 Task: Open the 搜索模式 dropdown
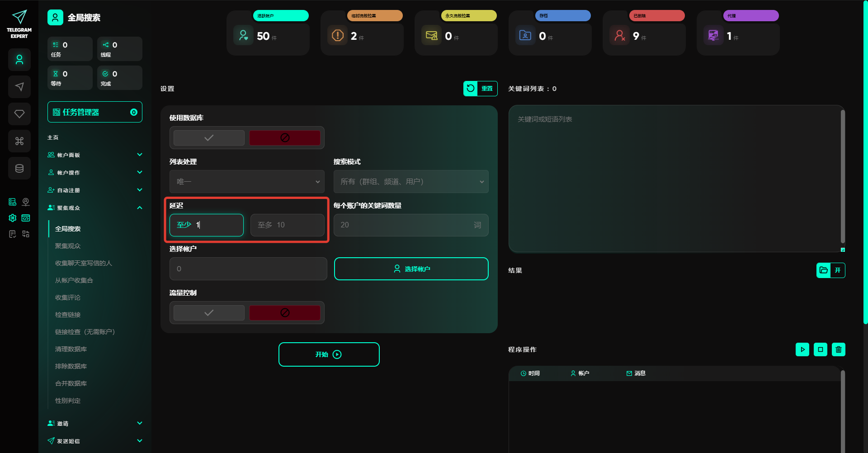410,182
